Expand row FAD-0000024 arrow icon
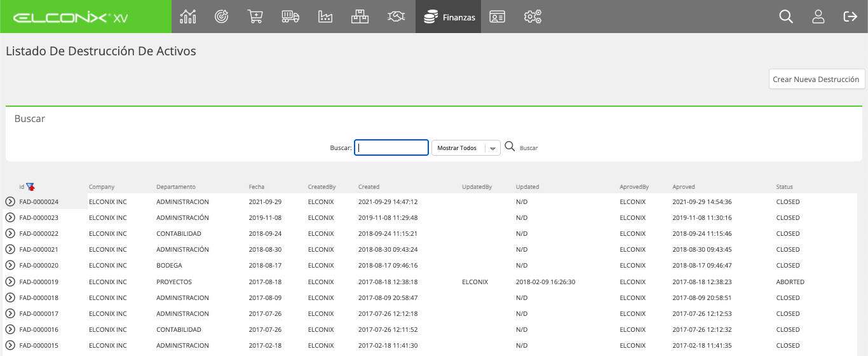The height and width of the screenshot is (356, 868). [10, 202]
